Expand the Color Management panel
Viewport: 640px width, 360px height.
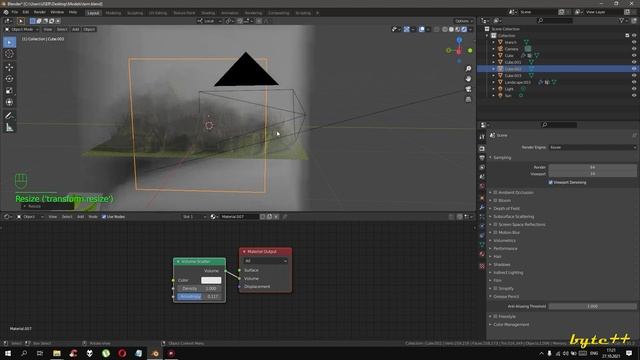pyautogui.click(x=511, y=324)
